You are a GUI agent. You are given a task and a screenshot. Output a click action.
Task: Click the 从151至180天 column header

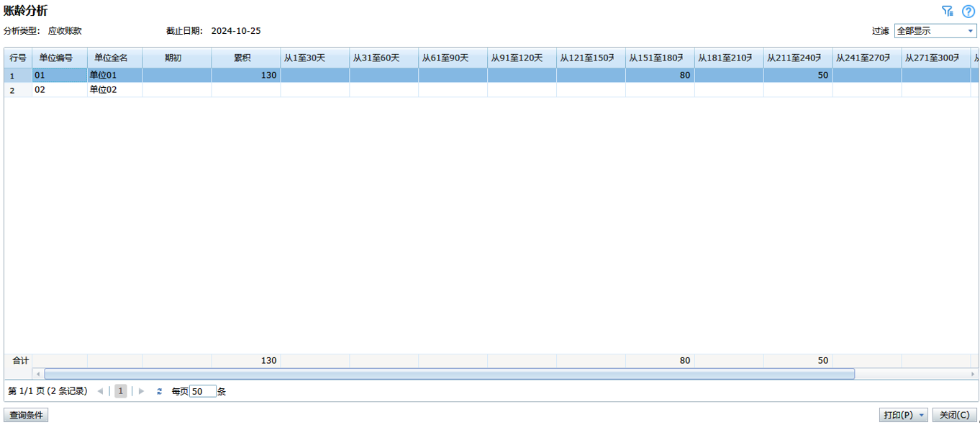[x=659, y=58]
